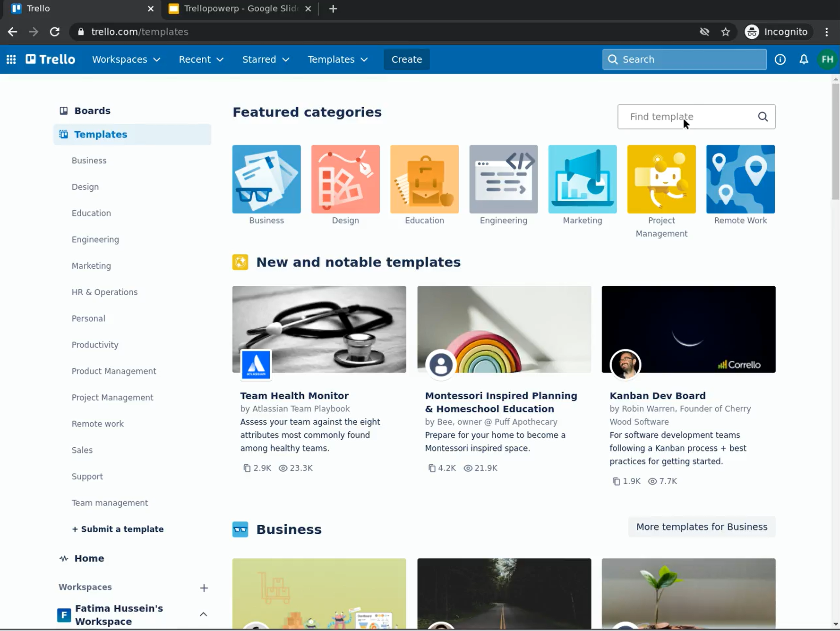Image resolution: width=840 pixels, height=631 pixels.
Task: Open the Support template category
Action: [87, 477]
